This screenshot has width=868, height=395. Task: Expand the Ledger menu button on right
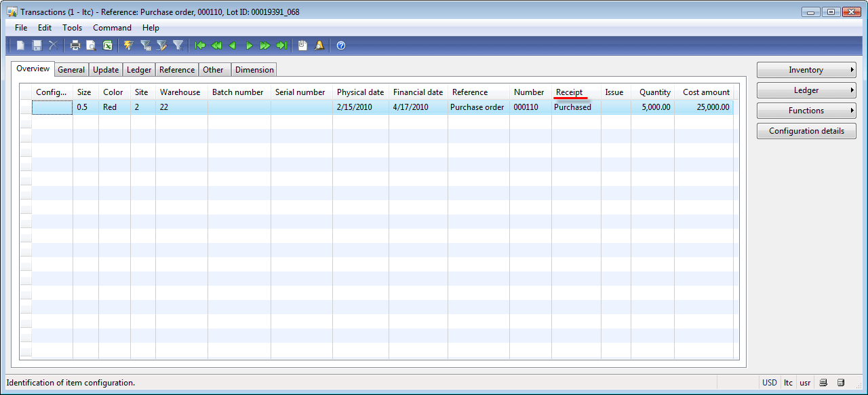click(x=806, y=90)
